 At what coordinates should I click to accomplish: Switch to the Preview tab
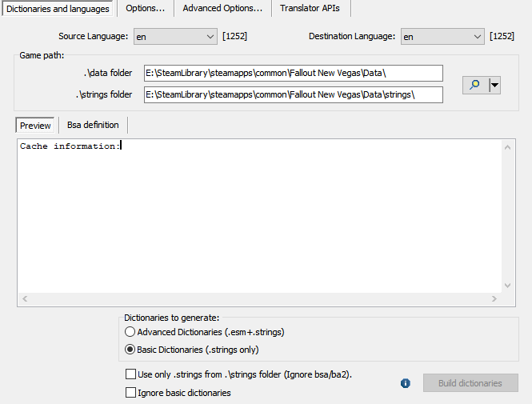tap(35, 126)
